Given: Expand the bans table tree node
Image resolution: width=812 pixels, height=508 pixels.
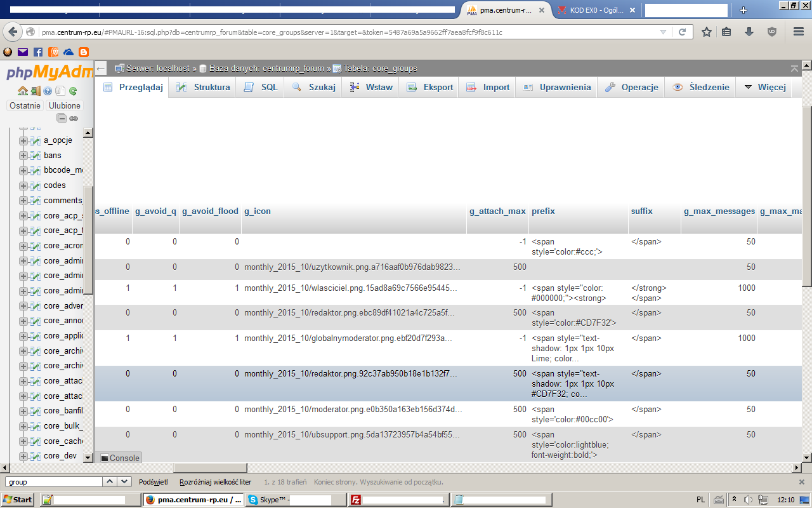Looking at the screenshot, I should pyautogui.click(x=23, y=156).
